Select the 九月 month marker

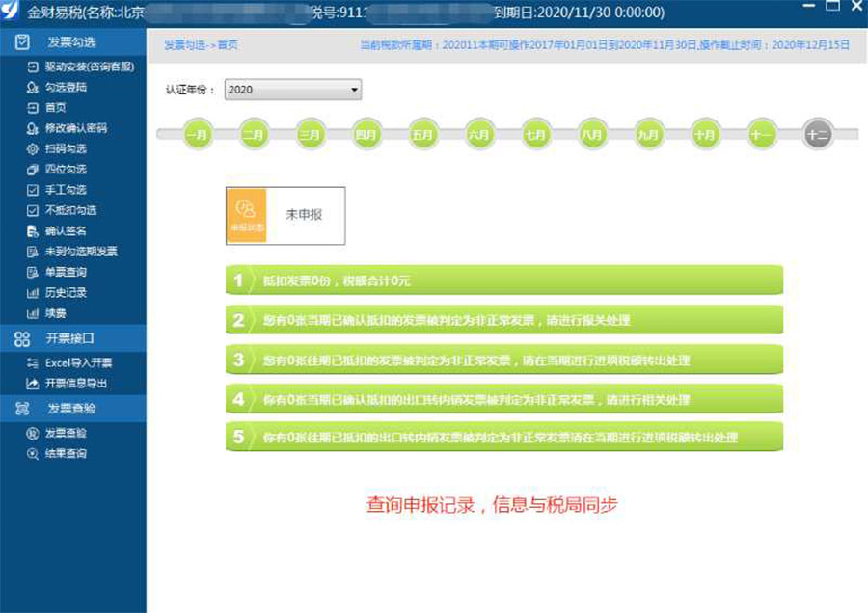click(x=648, y=134)
